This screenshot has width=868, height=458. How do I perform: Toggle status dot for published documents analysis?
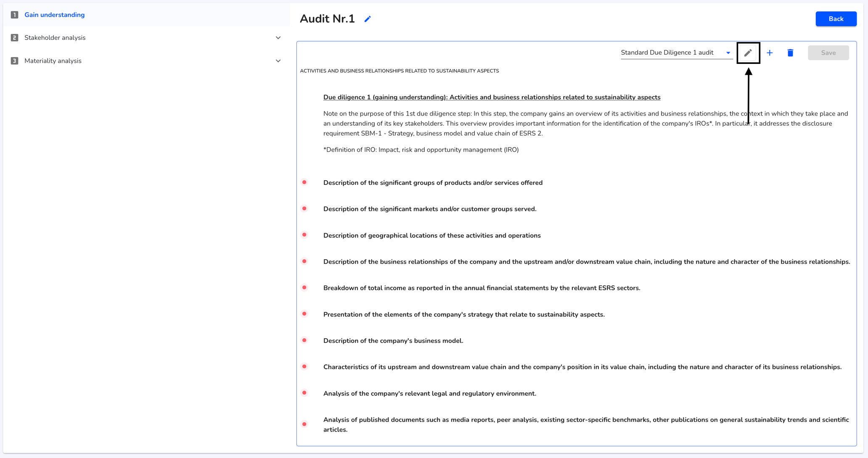point(304,424)
